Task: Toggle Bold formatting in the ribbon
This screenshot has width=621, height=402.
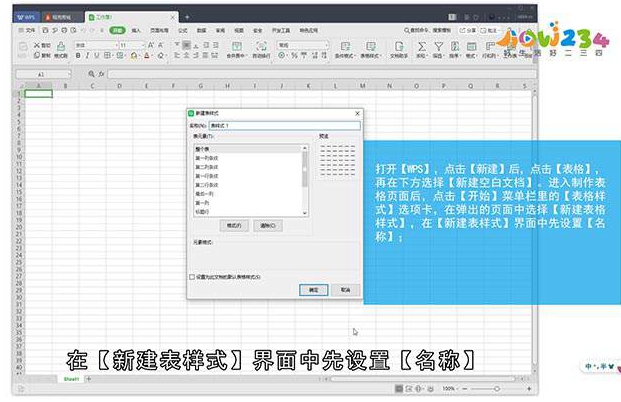Action: [x=78, y=55]
